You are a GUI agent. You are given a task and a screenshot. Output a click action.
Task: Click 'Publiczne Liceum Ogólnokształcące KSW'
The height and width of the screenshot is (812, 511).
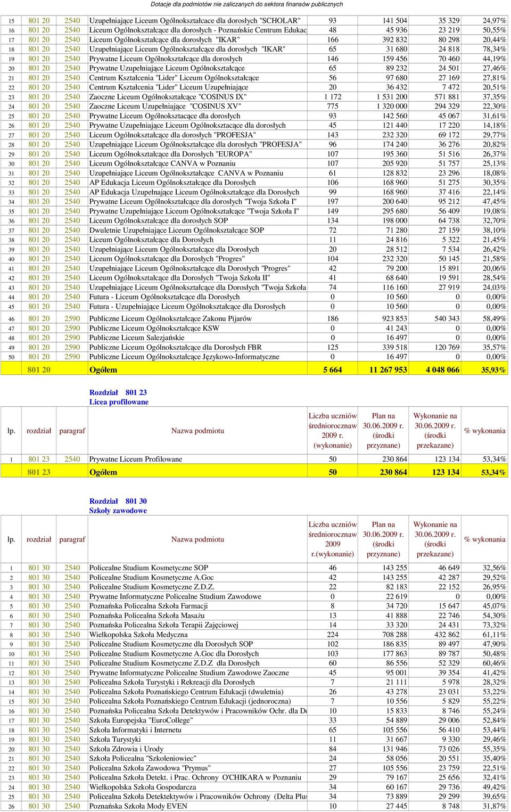pyautogui.click(x=154, y=328)
